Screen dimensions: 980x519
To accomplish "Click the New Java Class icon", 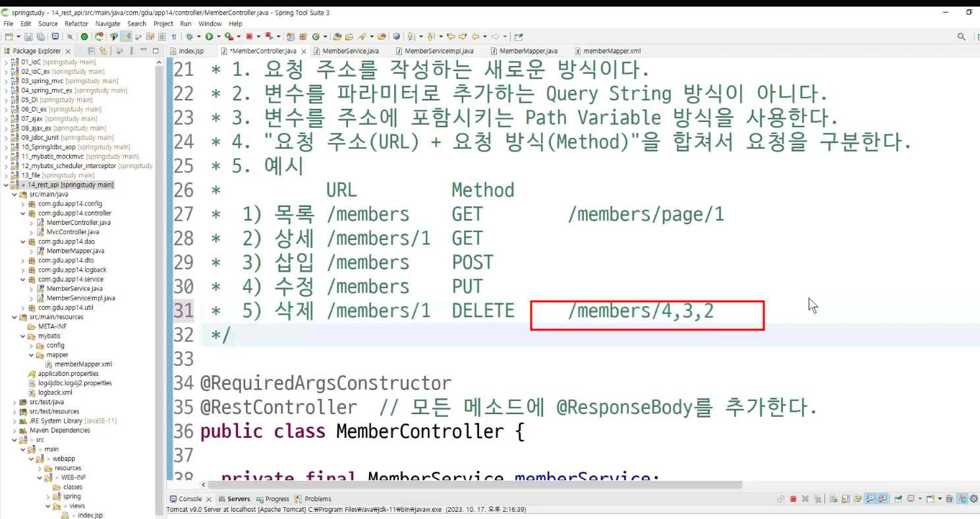I will (x=316, y=36).
